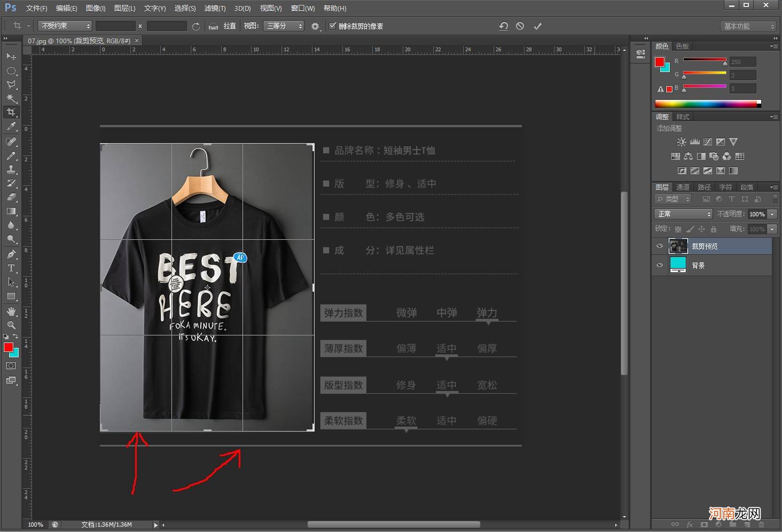782x532 pixels.
Task: Toggle lock transparent pixels
Action: [678, 229]
